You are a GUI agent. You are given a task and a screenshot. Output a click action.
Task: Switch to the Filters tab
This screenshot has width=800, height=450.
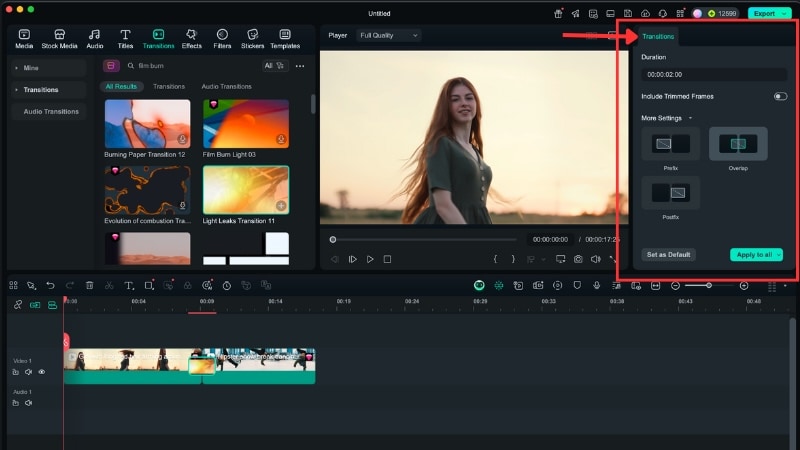click(x=222, y=39)
